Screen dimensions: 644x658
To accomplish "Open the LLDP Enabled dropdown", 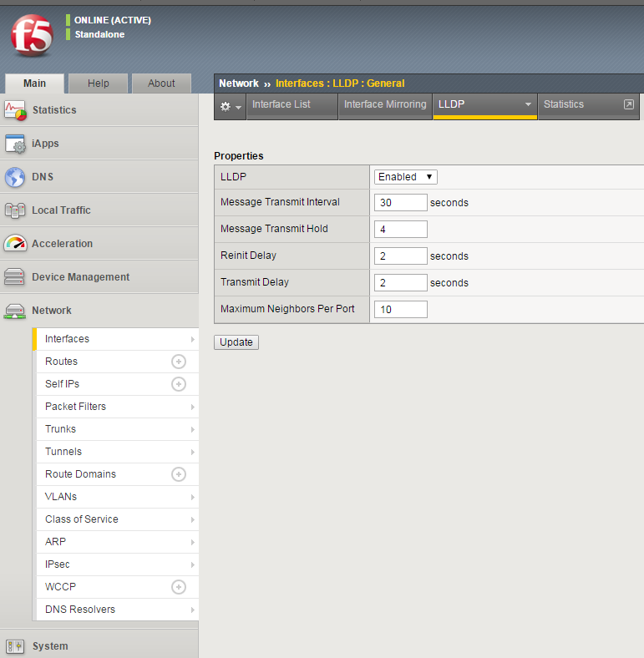I will pos(406,177).
